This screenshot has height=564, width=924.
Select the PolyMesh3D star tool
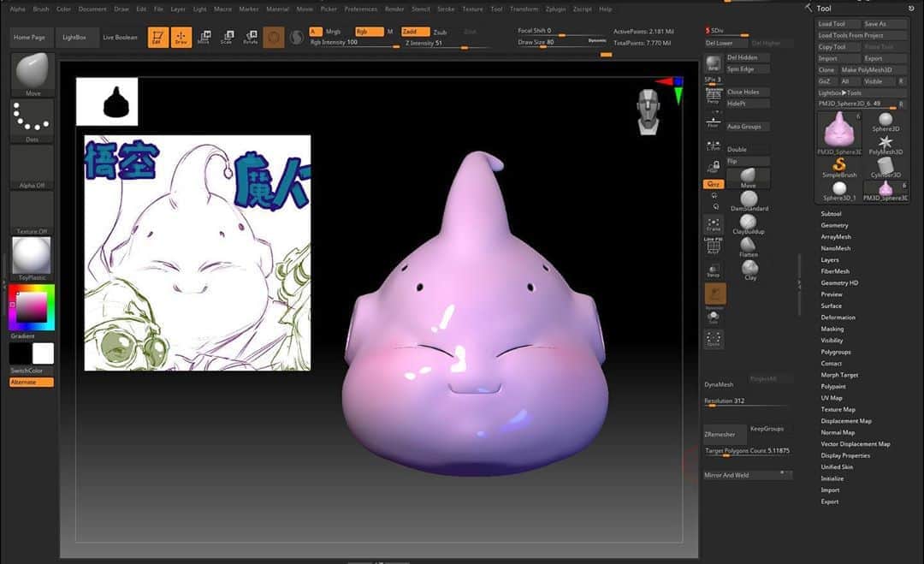pyautogui.click(x=885, y=145)
